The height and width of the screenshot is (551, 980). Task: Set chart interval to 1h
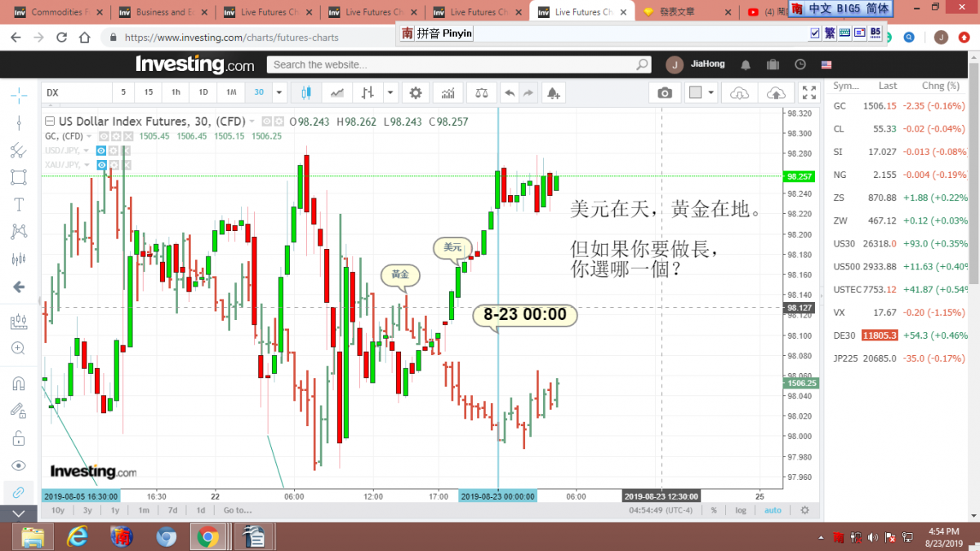point(176,92)
